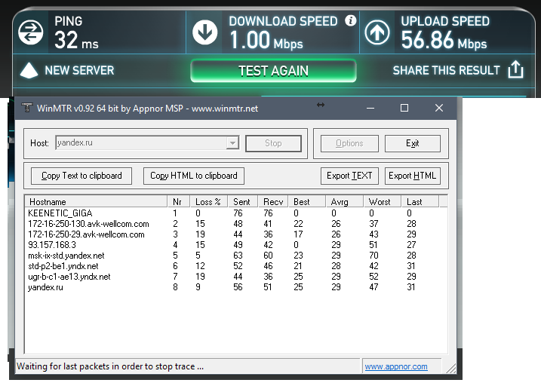Image resolution: width=541 pixels, height=392 pixels.
Task: Click the TEST AGAIN button
Action: click(x=273, y=71)
